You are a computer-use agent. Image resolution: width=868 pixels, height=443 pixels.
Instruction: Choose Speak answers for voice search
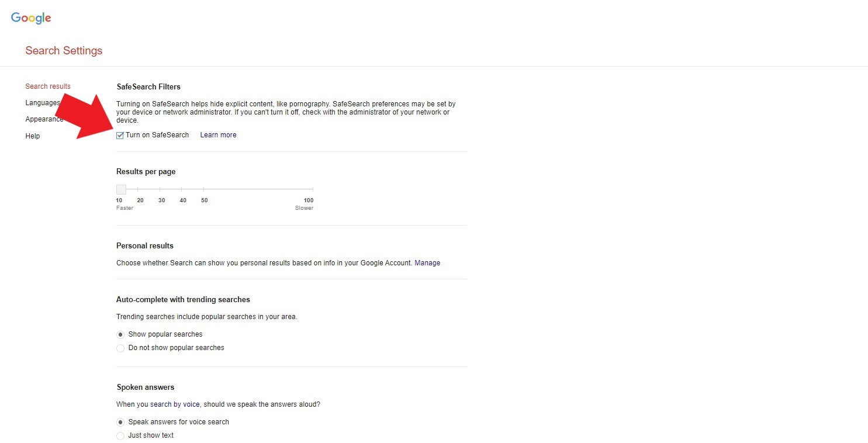tap(120, 422)
